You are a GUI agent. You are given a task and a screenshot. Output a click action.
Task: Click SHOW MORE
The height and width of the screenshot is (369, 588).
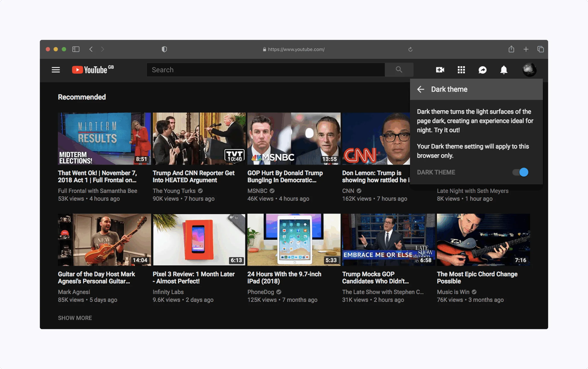pyautogui.click(x=75, y=318)
